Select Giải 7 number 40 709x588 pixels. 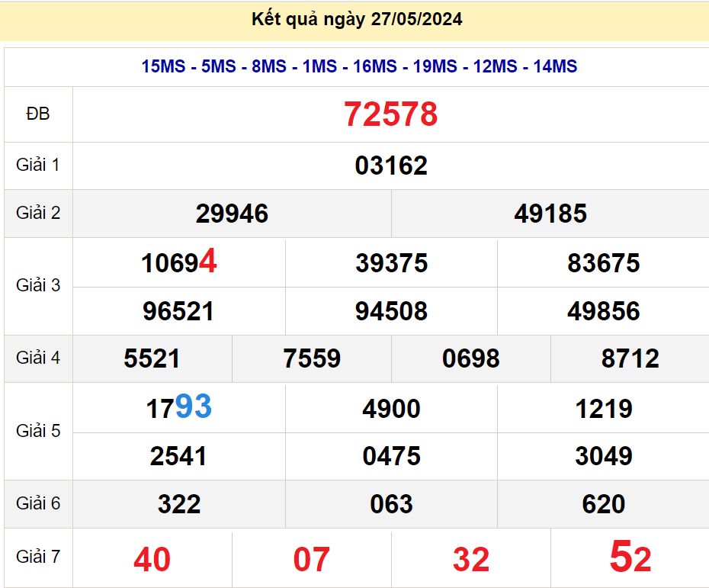[152, 560]
